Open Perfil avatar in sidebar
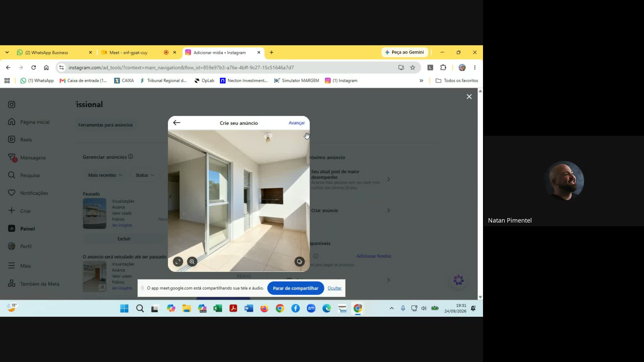The width and height of the screenshot is (644, 362). coord(12,246)
